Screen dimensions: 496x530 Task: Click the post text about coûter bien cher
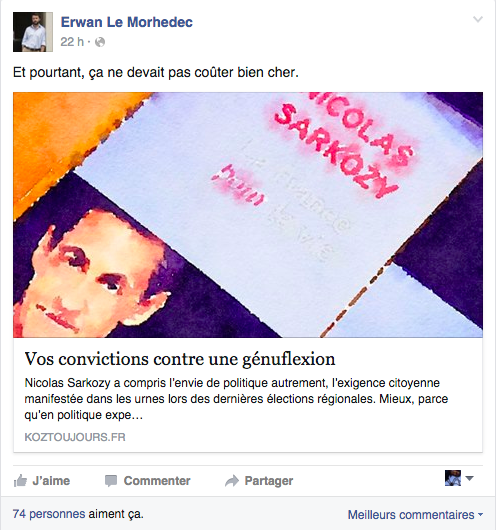156,72
